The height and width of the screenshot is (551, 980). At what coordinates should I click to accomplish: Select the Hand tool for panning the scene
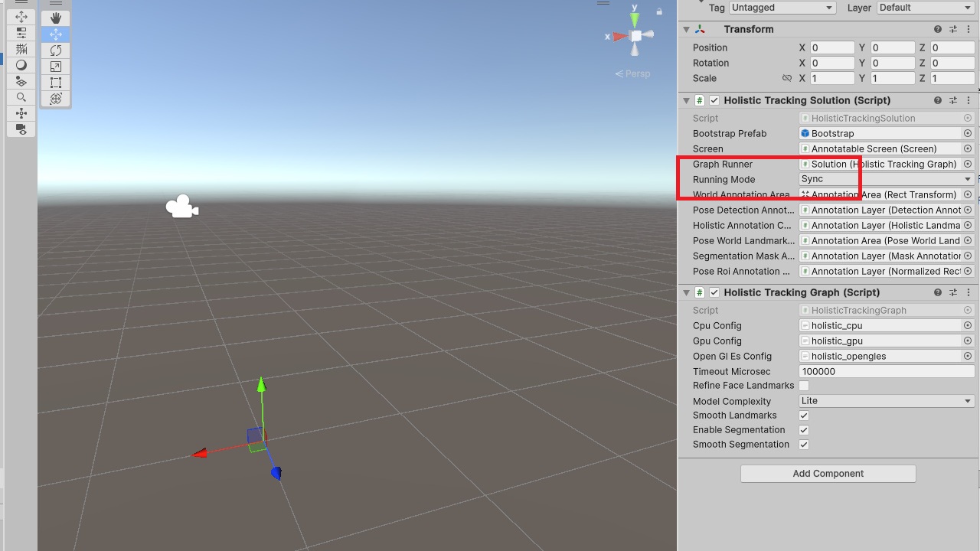click(x=55, y=18)
